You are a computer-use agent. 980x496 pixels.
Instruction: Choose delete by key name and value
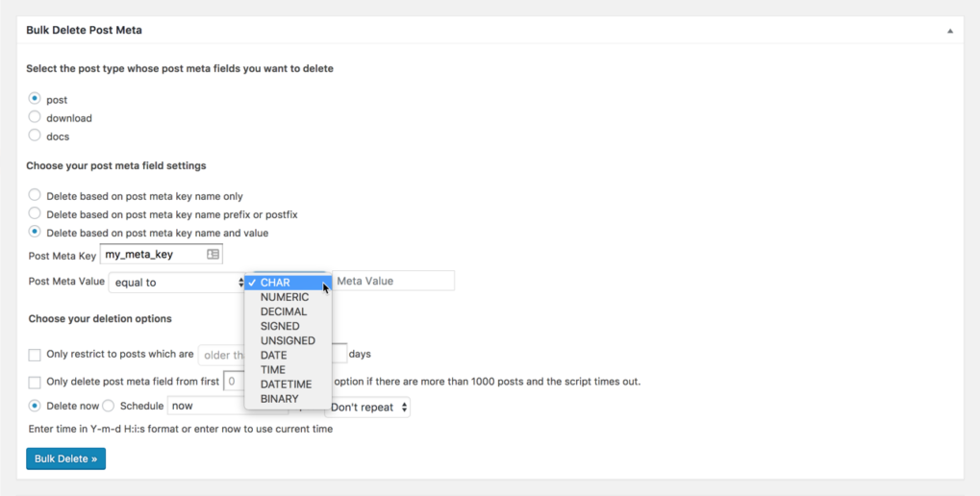click(x=35, y=231)
